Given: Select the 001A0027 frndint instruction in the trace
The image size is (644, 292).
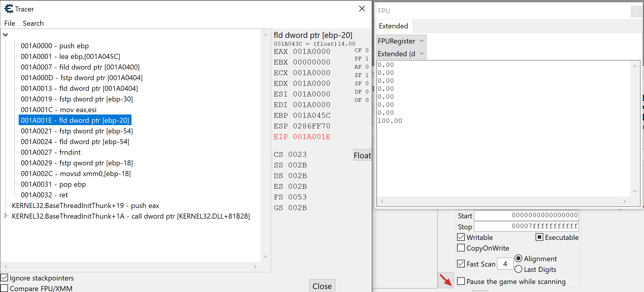Looking at the screenshot, I should [x=50, y=152].
